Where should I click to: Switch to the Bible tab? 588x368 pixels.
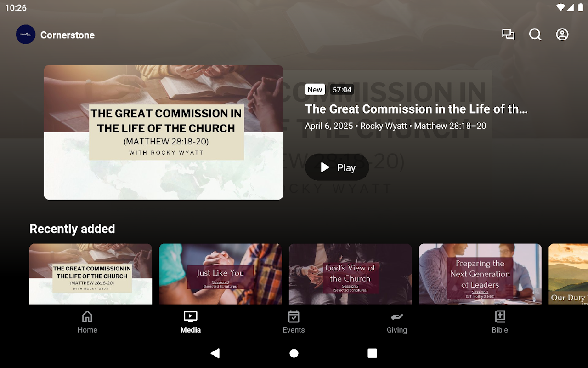coord(500,322)
